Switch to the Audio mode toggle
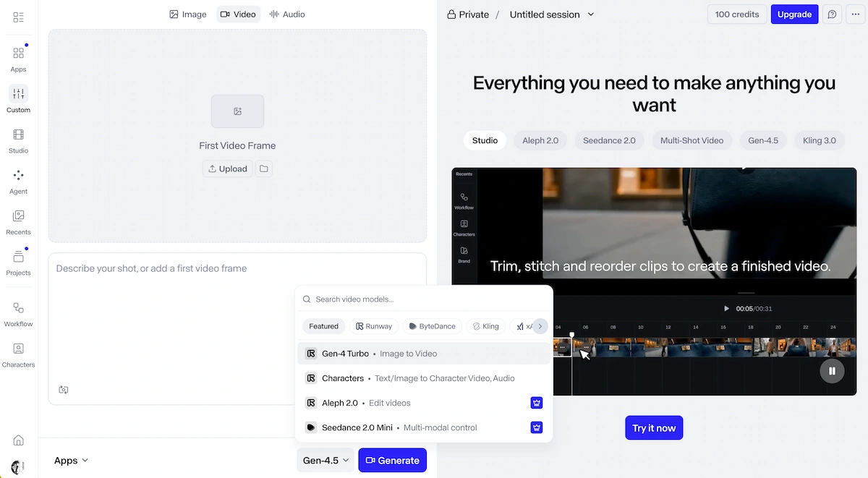868x478 pixels. point(287,14)
